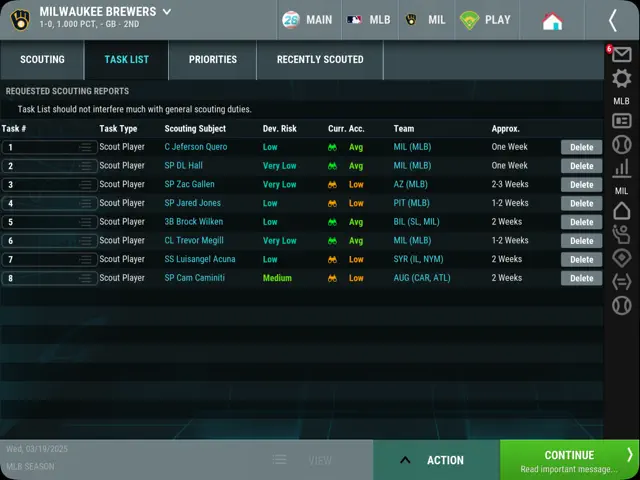The image size is (640, 480).
Task: Delete the Luisangel Acuna scouting task
Action: pos(581,260)
